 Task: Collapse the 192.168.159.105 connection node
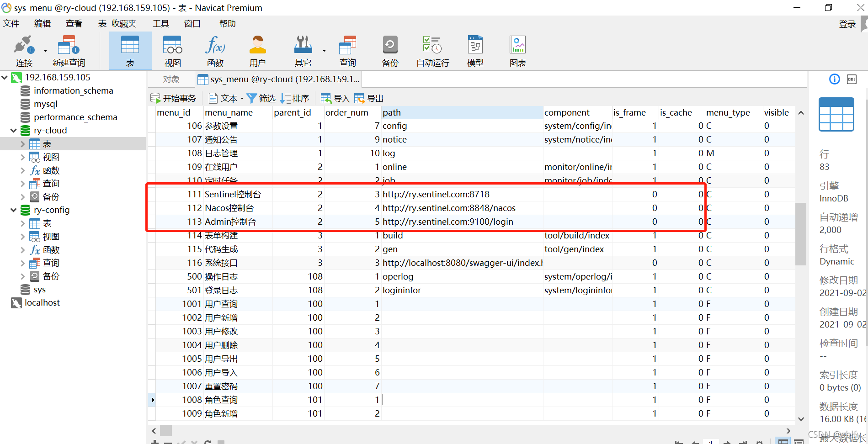coord(5,78)
